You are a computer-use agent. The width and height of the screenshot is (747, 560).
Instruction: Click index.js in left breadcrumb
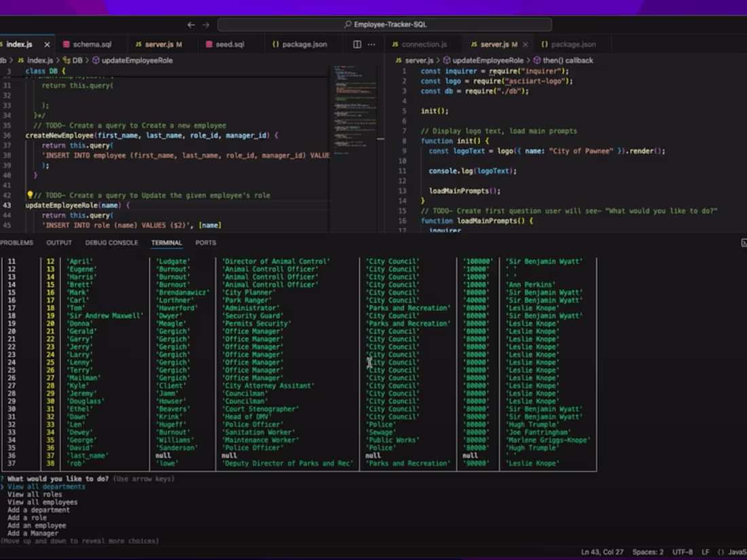point(35,60)
